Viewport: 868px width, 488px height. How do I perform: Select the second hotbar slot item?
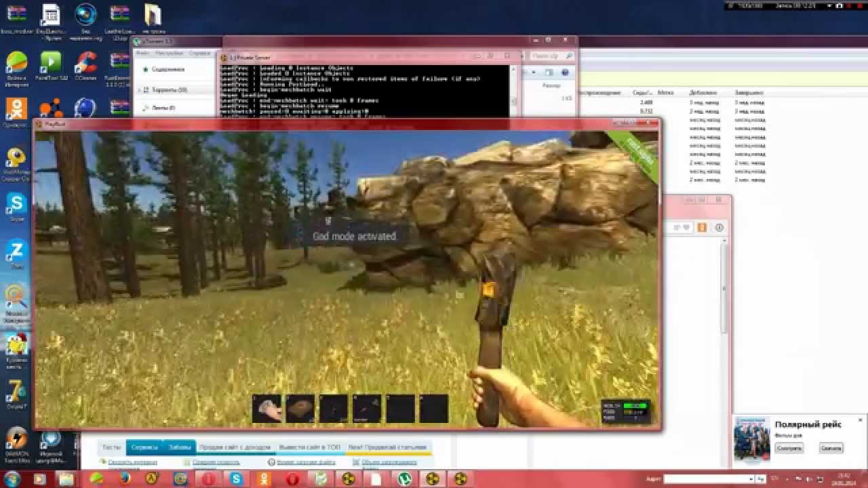(x=300, y=409)
